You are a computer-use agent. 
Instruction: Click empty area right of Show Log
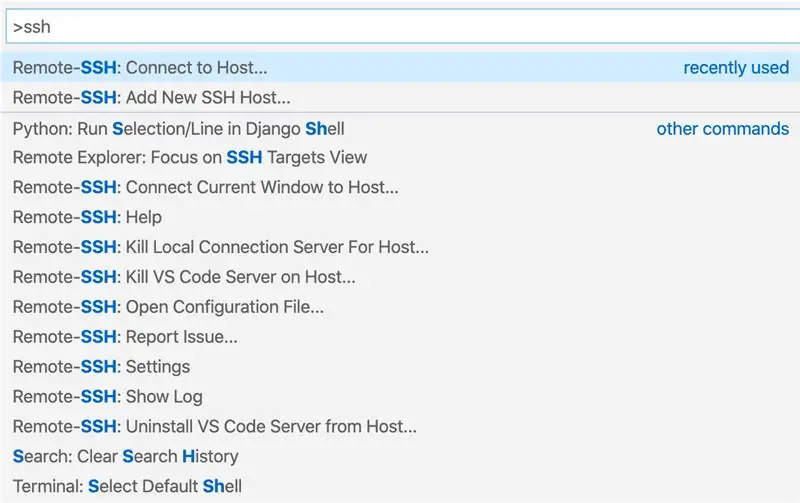500,396
